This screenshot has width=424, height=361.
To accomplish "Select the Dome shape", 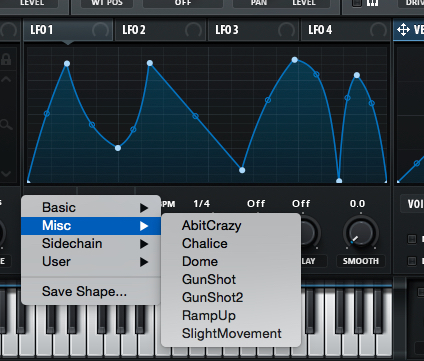I will tap(231, 262).
